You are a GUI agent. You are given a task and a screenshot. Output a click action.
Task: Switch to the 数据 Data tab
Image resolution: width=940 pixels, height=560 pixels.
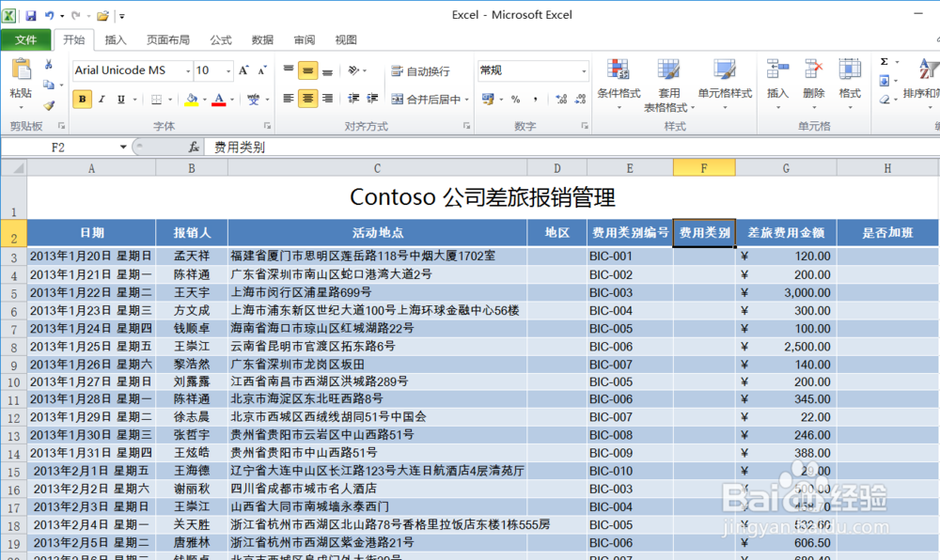tap(262, 39)
